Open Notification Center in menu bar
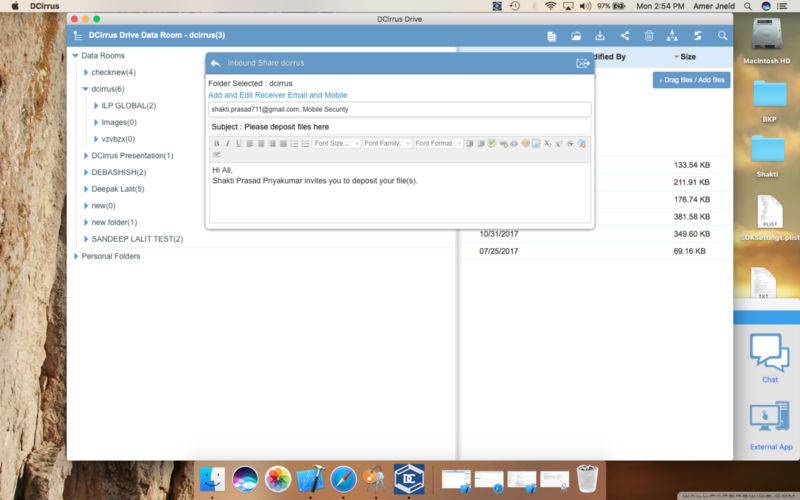800x500 pixels. pos(782,6)
